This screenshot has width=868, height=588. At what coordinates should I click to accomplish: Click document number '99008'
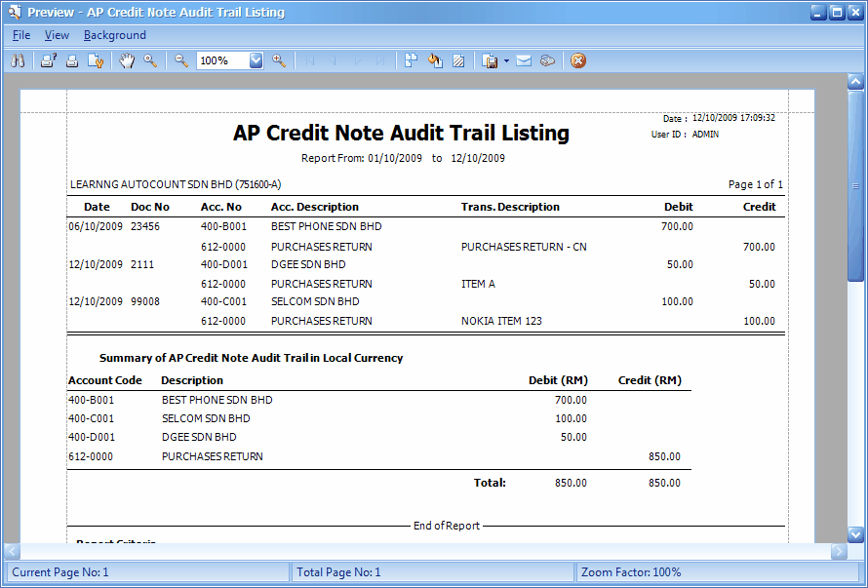[145, 301]
